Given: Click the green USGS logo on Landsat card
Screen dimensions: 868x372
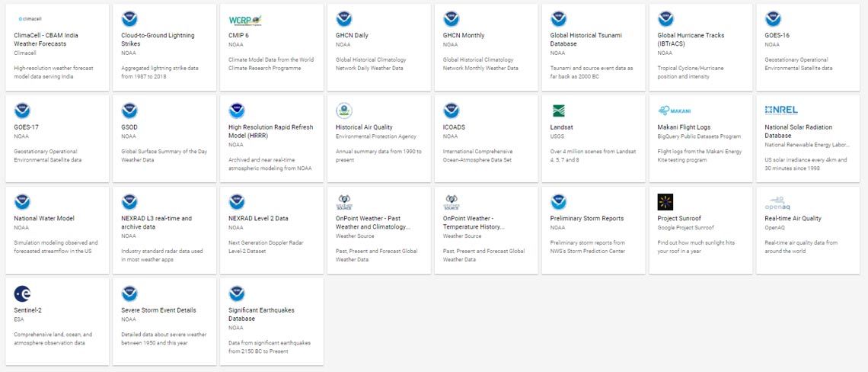Looking at the screenshot, I should 558,111.
